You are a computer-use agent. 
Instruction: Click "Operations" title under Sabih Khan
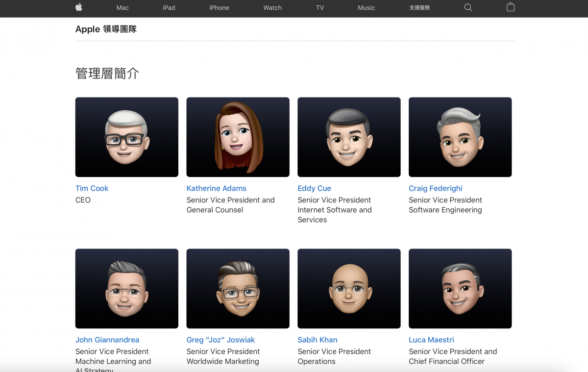(x=317, y=361)
